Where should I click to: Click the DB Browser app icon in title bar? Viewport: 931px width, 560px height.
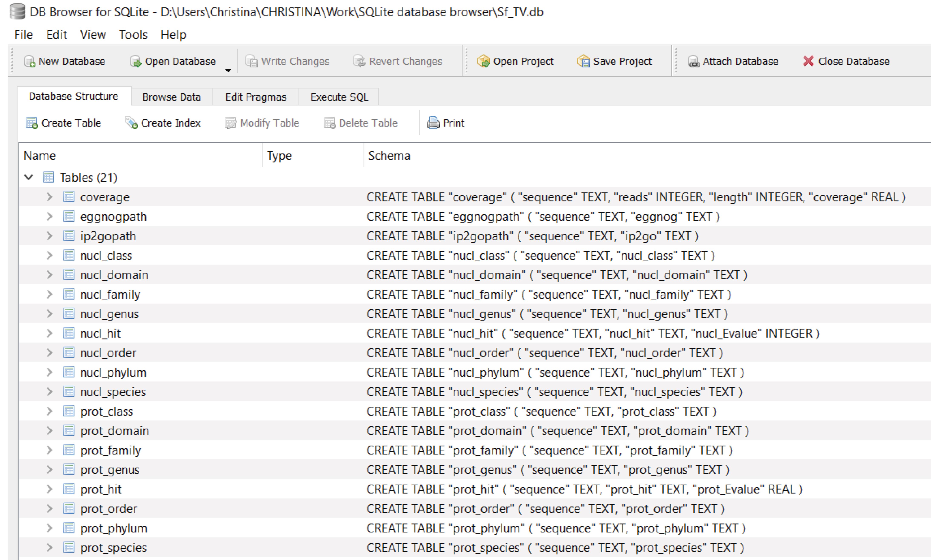click(x=17, y=12)
